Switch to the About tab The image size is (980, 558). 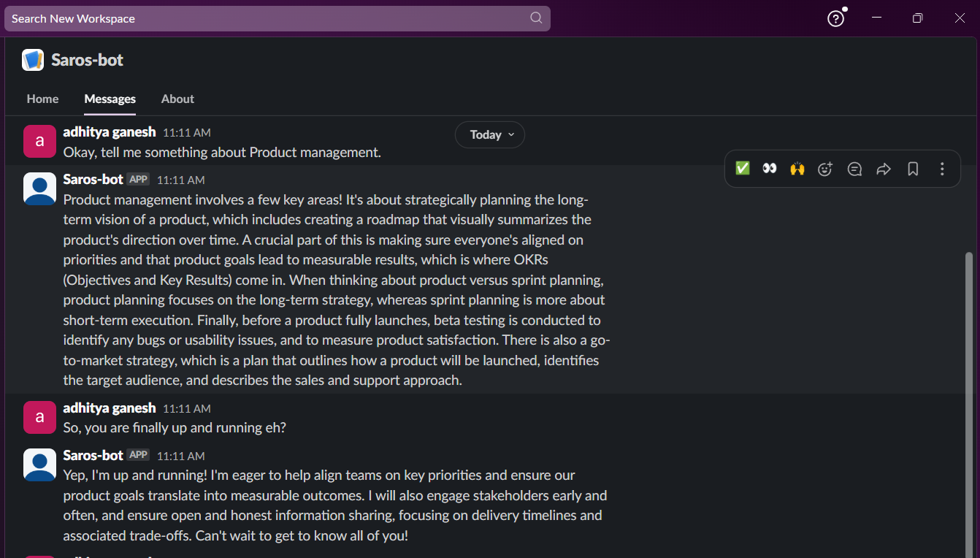pyautogui.click(x=177, y=99)
